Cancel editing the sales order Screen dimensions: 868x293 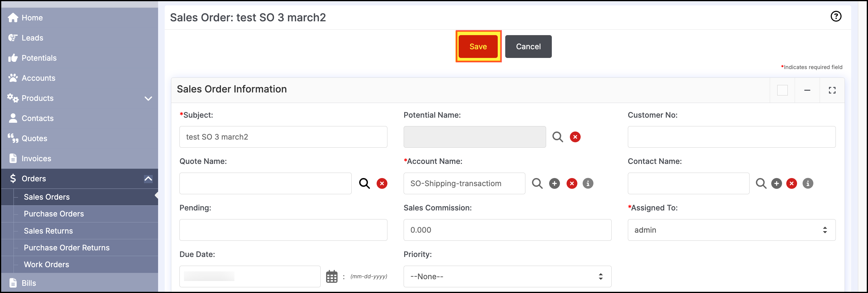pyautogui.click(x=528, y=47)
